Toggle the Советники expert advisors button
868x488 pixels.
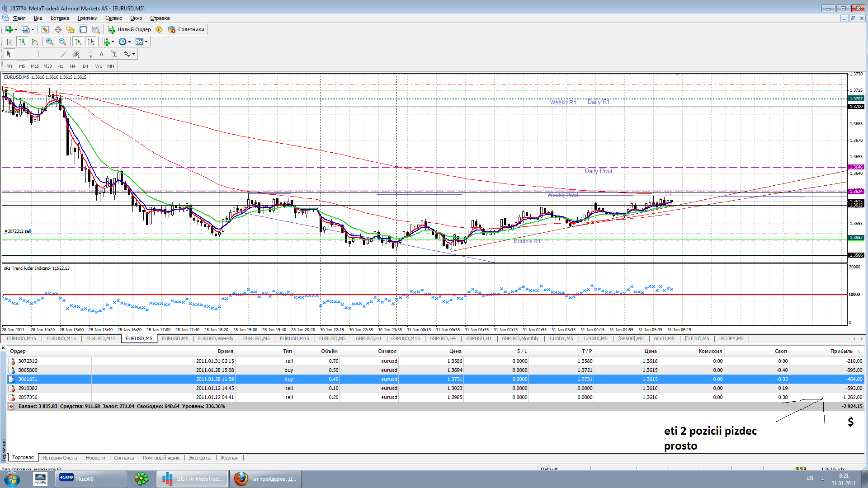pyautogui.click(x=186, y=29)
